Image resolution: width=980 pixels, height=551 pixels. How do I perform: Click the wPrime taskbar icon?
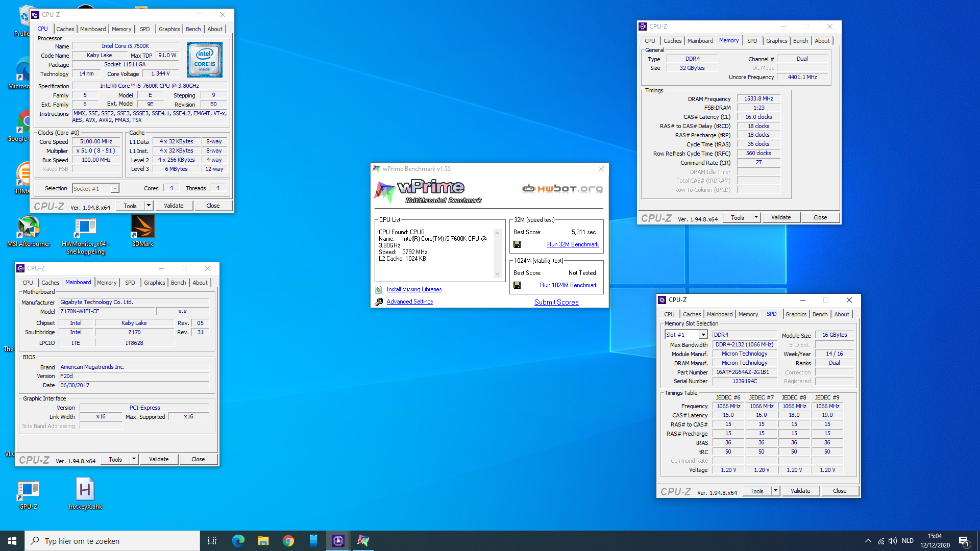363,541
